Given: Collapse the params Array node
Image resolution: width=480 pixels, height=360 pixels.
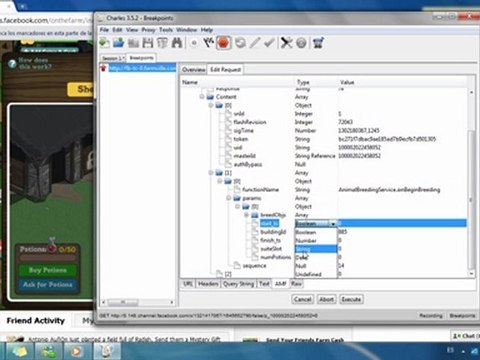Looking at the screenshot, I should (229, 198).
